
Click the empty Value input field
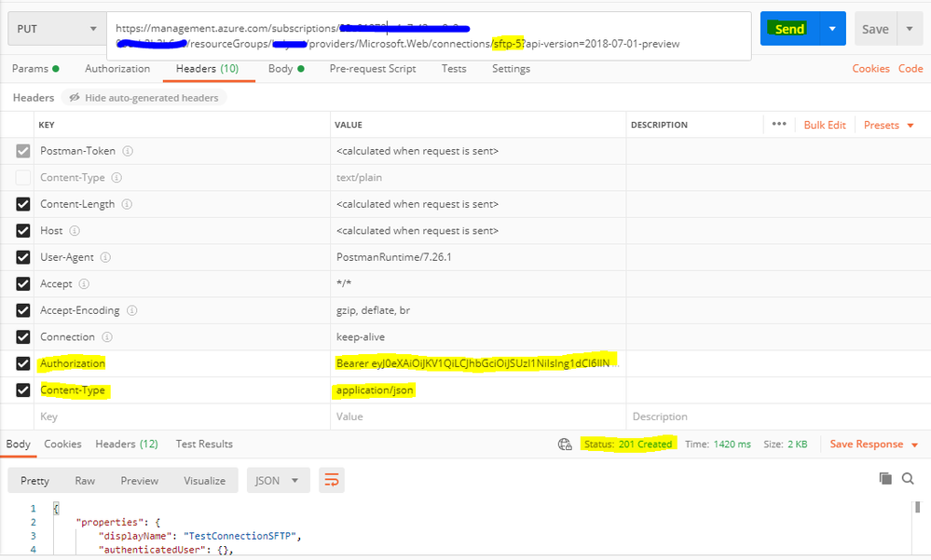[478, 417]
